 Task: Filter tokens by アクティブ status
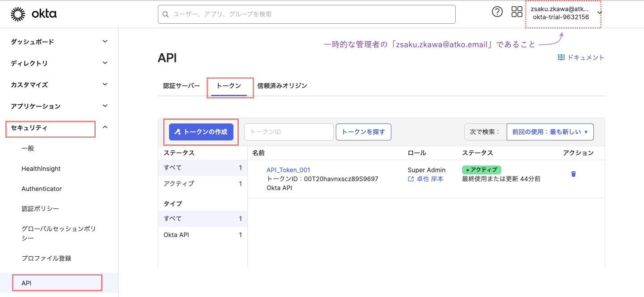click(180, 184)
